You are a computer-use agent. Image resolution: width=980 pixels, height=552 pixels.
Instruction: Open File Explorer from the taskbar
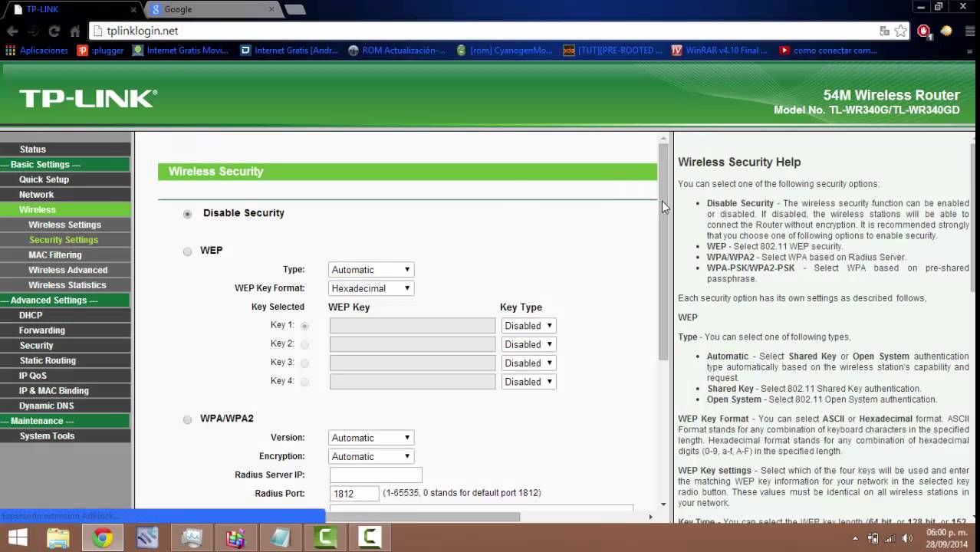pos(58,537)
